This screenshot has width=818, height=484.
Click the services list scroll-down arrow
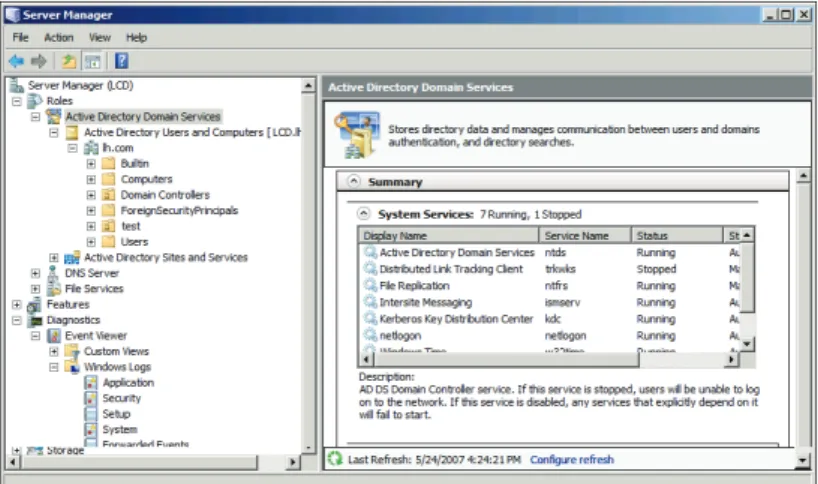pyautogui.click(x=747, y=343)
